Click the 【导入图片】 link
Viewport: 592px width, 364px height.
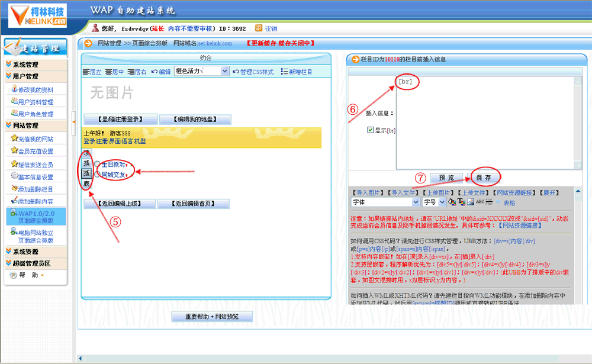click(x=368, y=192)
